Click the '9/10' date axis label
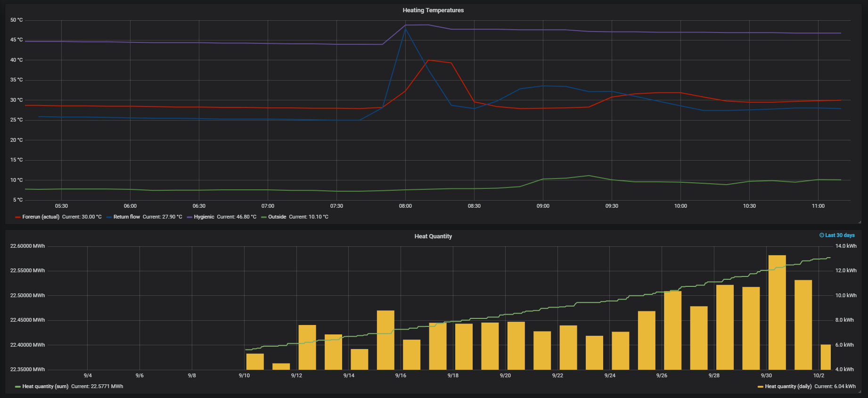 (x=244, y=375)
